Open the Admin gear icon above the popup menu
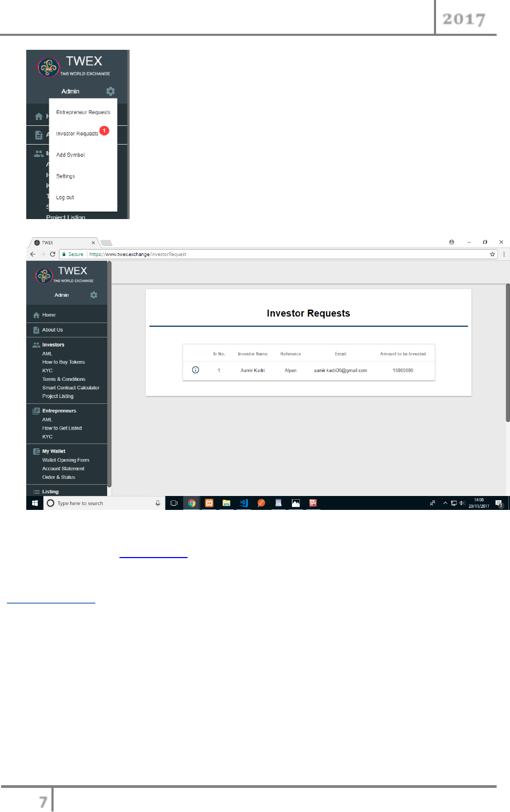The width and height of the screenshot is (510, 812). (110, 91)
